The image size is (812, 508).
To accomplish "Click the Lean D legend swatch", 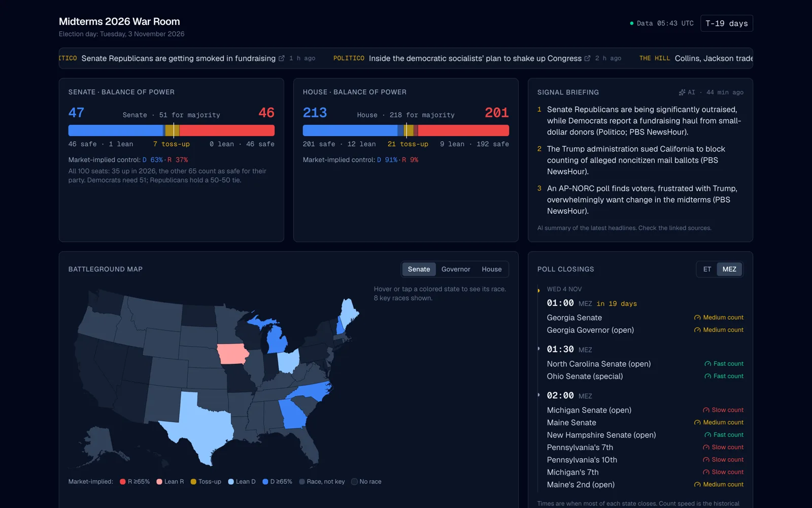I will 231,482.
